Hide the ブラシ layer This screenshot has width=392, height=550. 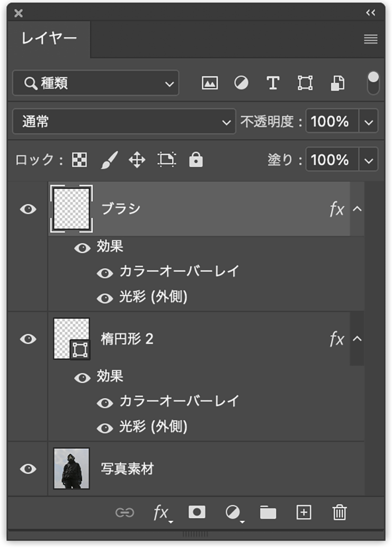pos(28,209)
